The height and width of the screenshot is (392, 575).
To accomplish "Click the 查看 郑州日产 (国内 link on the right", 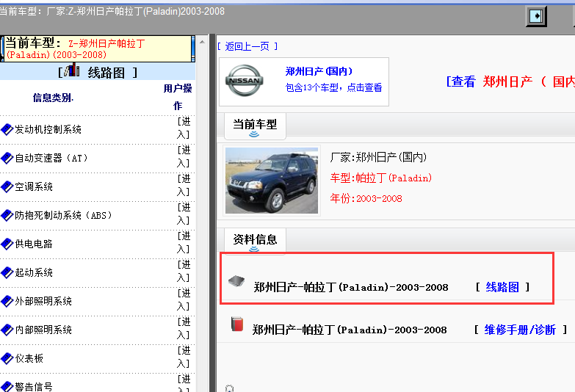I will pos(510,81).
